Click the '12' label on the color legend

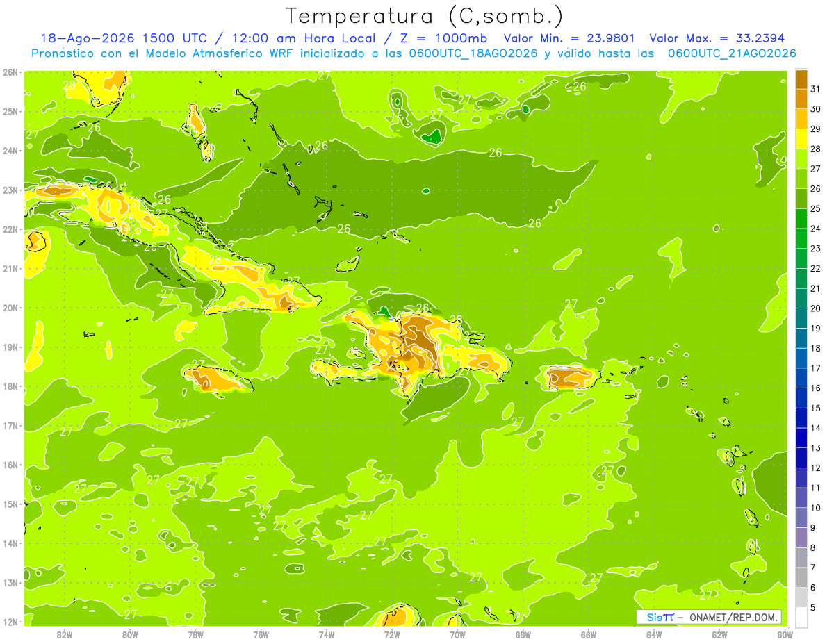pos(815,468)
